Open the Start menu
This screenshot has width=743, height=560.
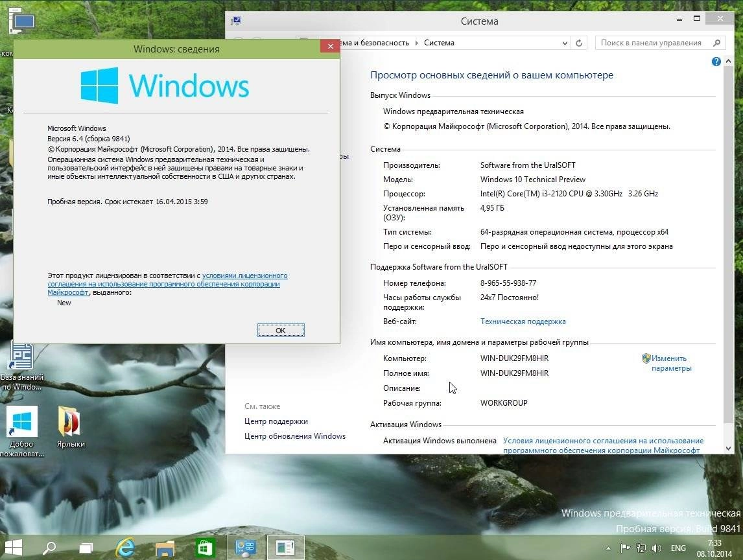click(x=13, y=548)
